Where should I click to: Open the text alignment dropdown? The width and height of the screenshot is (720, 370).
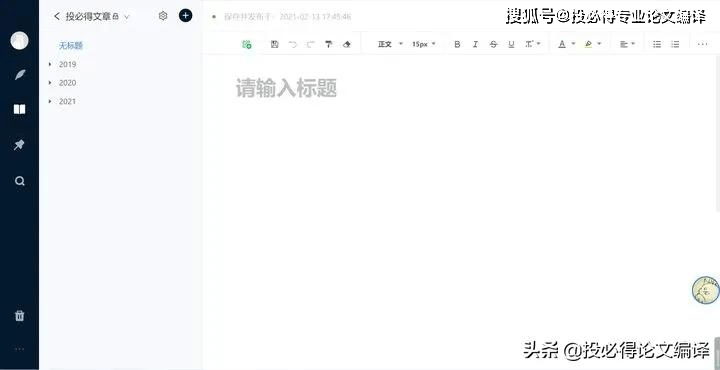tap(627, 44)
